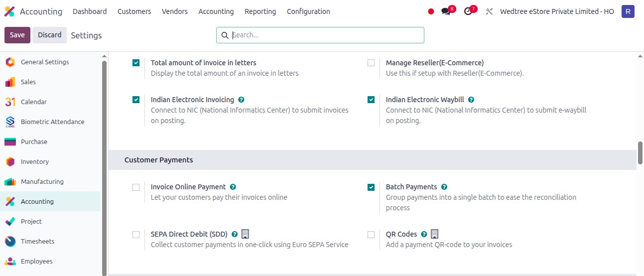Click Batch Payments help question icon
Viewport: 644px width, 276px height.
[444, 187]
